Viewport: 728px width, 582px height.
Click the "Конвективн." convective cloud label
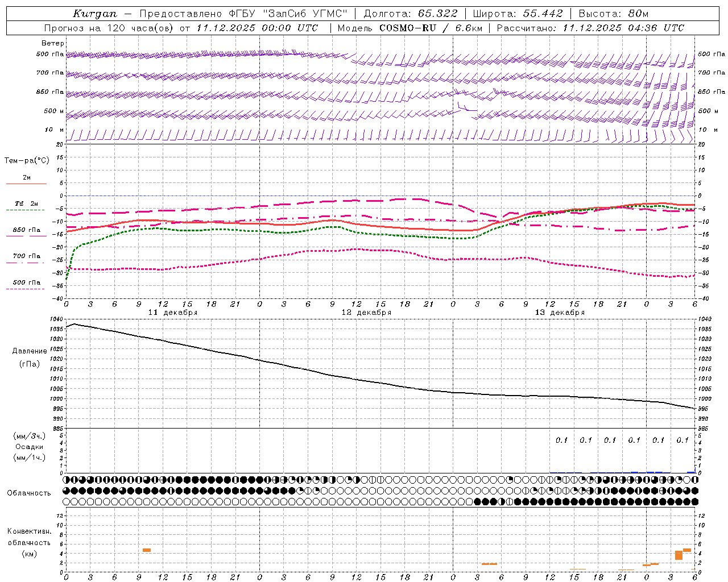29,531
